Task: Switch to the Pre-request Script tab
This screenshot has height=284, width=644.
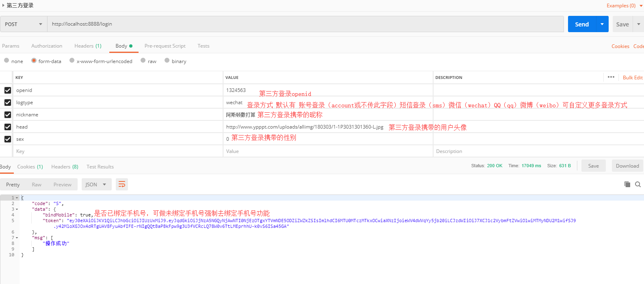Action: (165, 46)
